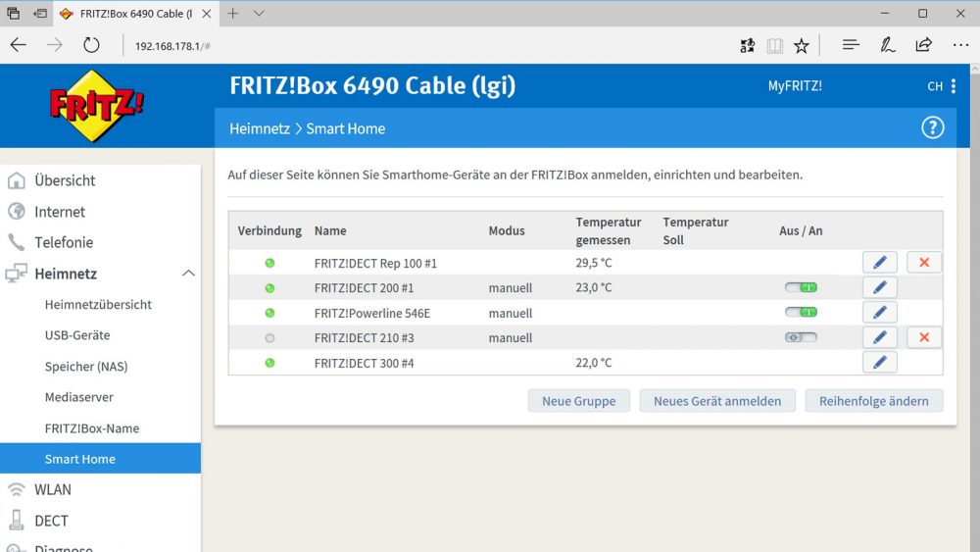Delete the FRITZ!DECT 210 #3 device
Image resolution: width=980 pixels, height=552 pixels.
click(x=924, y=337)
